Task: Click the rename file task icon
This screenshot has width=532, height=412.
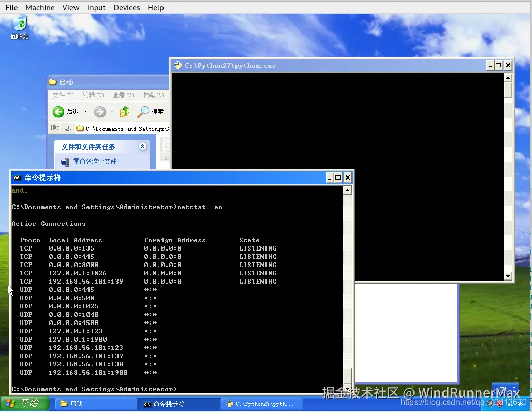Action: pos(65,162)
